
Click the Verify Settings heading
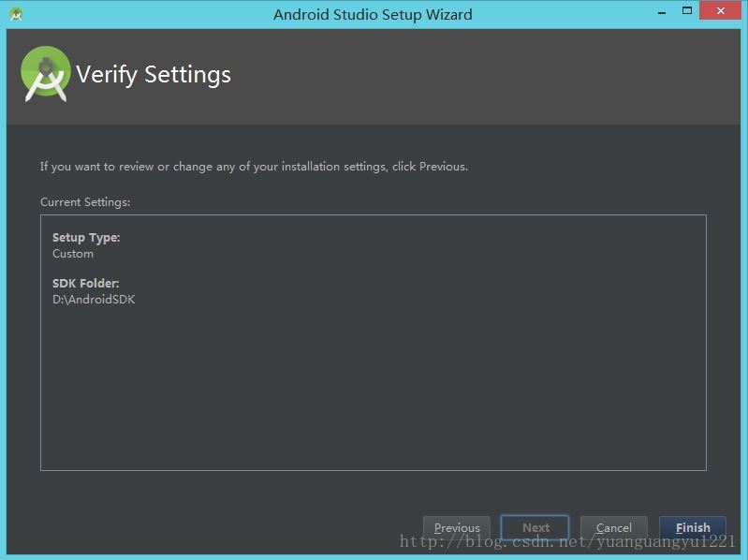pos(154,75)
